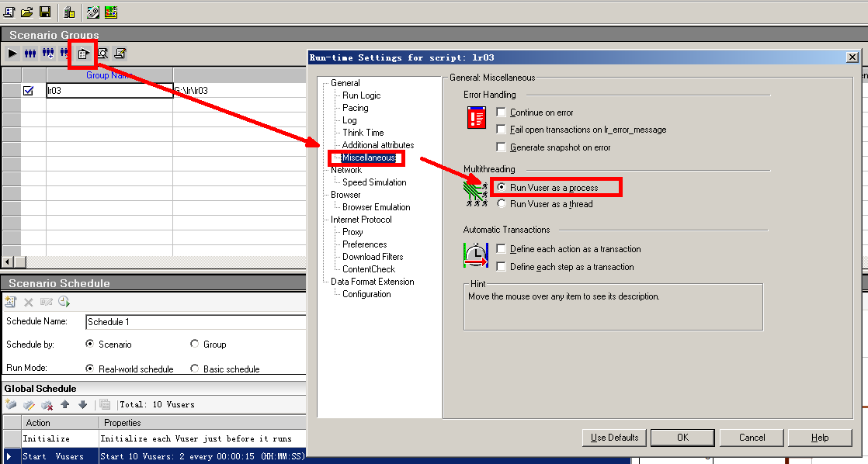Launch Virtual User Generator via the toolbar icon

pos(93,12)
